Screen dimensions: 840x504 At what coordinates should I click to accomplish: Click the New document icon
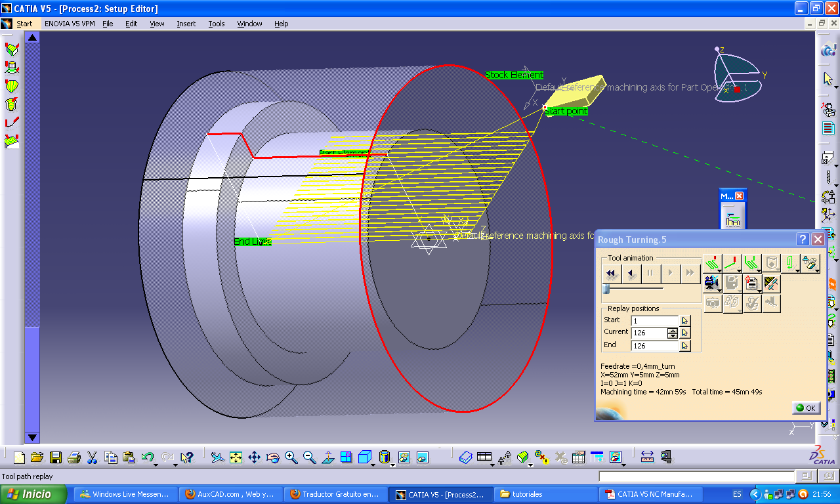click(19, 457)
